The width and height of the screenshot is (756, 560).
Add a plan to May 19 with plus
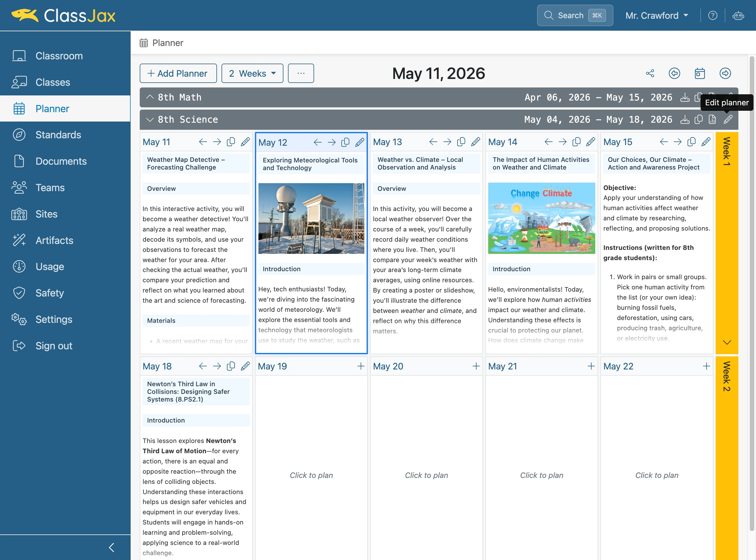pyautogui.click(x=361, y=366)
